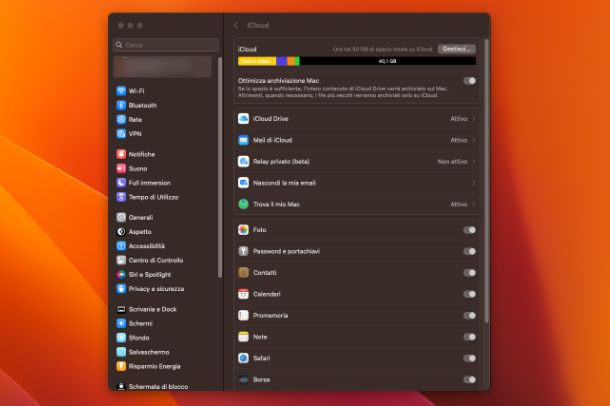This screenshot has width=610, height=406.
Task: Click the orange storage bar segment
Action: (x=291, y=61)
